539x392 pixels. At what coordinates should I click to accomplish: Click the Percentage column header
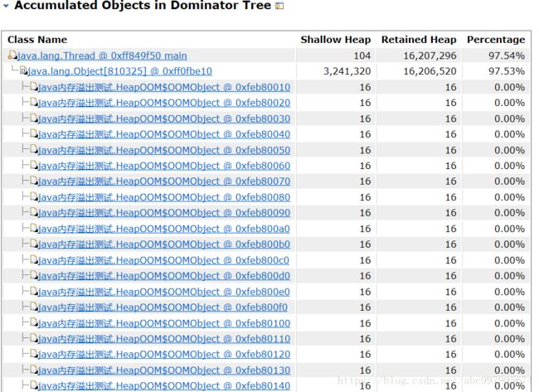496,40
